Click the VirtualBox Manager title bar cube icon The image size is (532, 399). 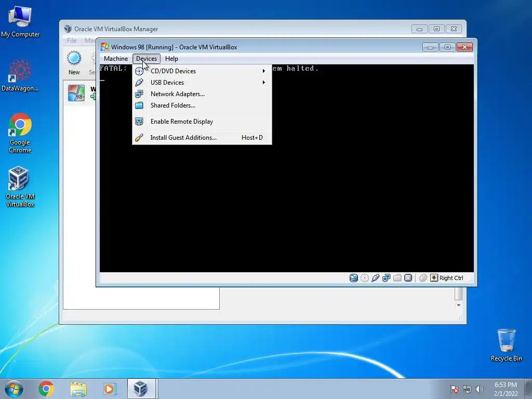point(68,29)
